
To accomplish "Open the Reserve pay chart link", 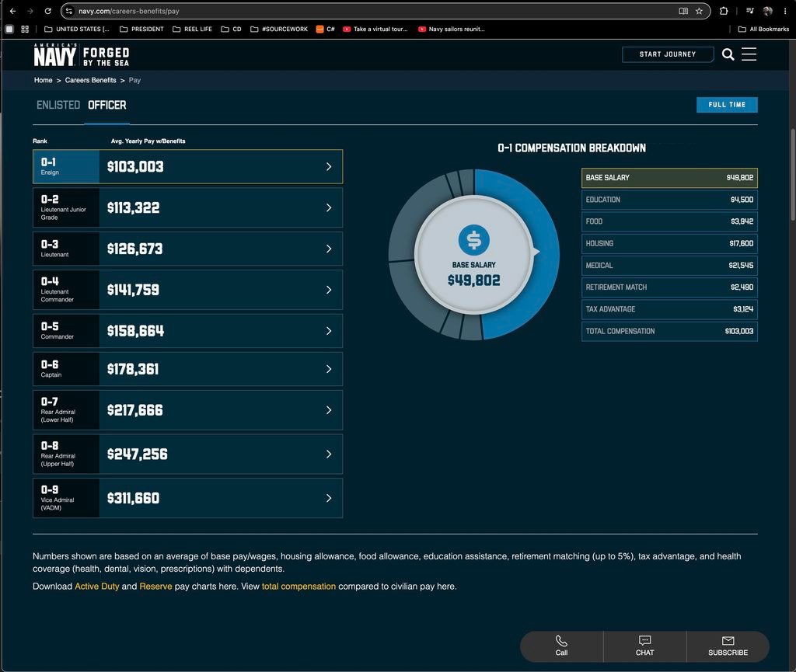I will [x=155, y=587].
